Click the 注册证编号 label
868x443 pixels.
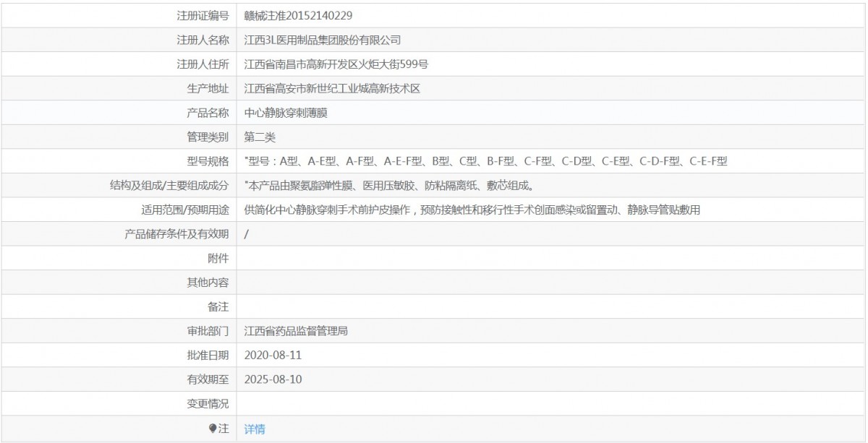[203, 15]
